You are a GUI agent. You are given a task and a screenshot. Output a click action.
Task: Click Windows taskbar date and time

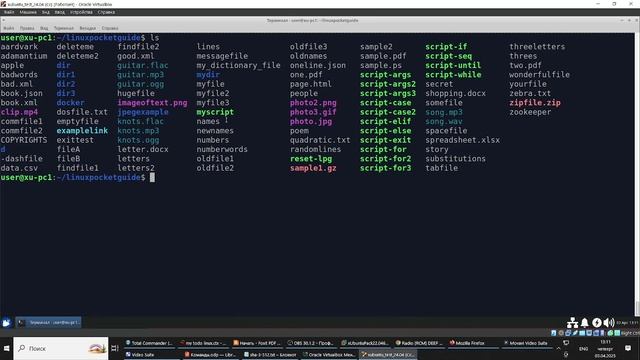[x=605, y=349]
